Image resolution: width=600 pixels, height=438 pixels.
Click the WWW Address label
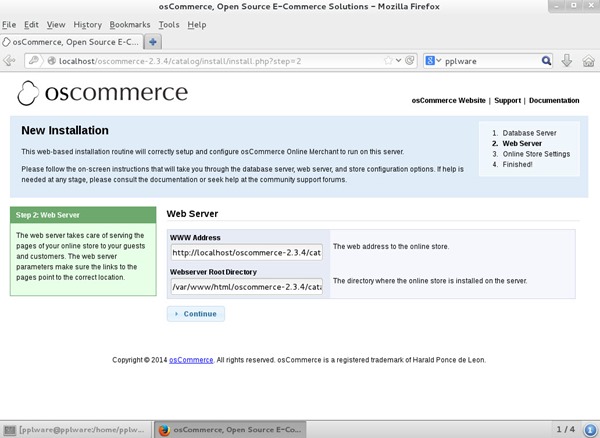point(195,238)
